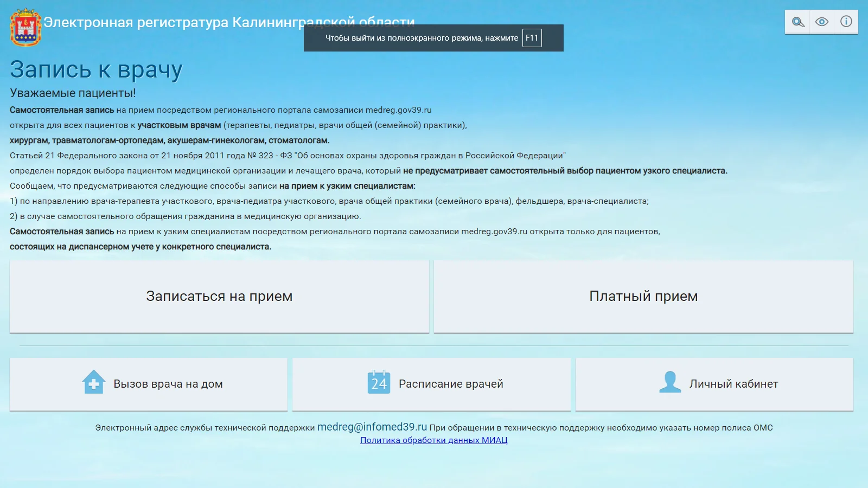868x488 pixels.
Task: Select the Вызов врача на дом label
Action: pyautogui.click(x=168, y=384)
